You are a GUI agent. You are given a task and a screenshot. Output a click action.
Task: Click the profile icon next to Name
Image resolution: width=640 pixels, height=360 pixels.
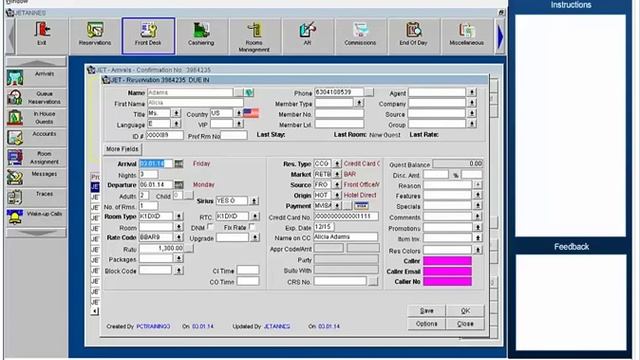[x=249, y=93]
